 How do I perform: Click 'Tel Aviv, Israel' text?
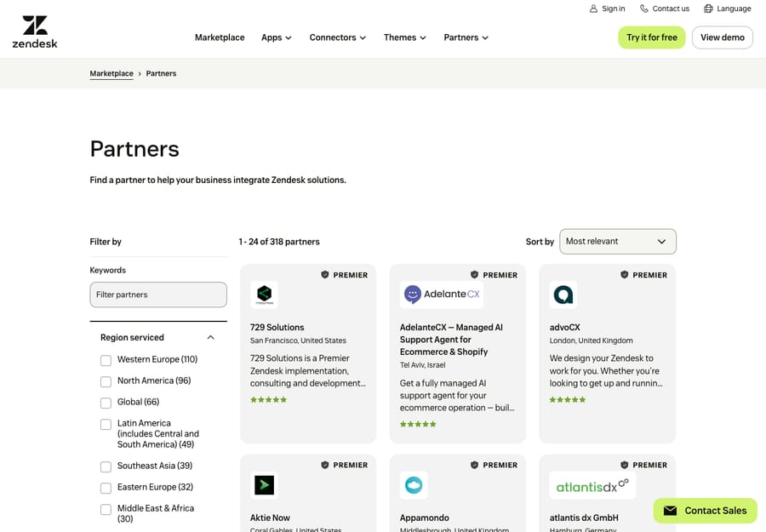(422, 365)
